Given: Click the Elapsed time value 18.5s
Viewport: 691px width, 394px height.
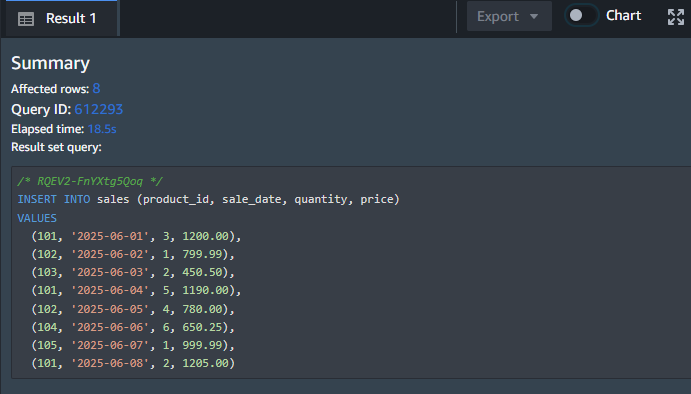Looking at the screenshot, I should [102, 129].
